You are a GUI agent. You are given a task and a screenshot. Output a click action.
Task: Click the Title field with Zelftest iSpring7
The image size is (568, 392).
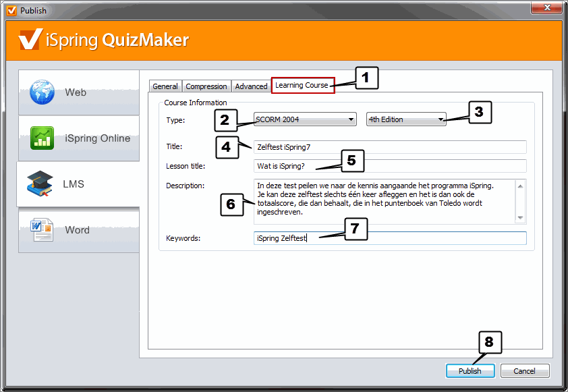[x=390, y=147]
